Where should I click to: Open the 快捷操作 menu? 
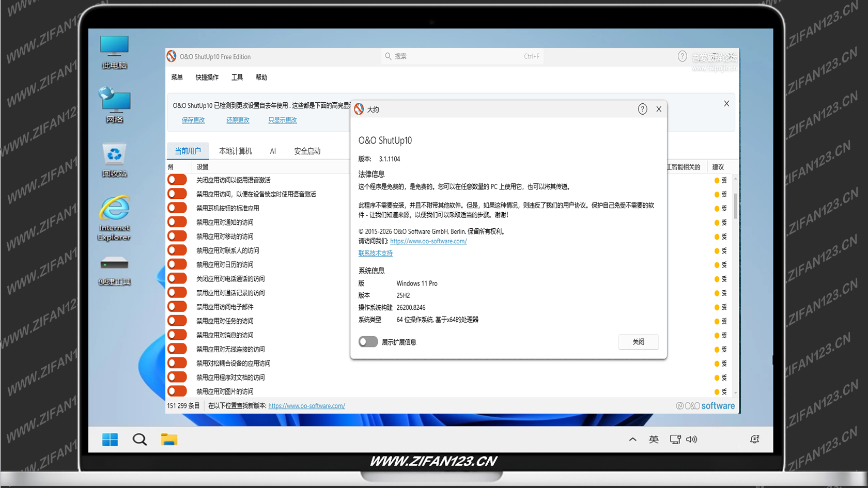pyautogui.click(x=207, y=77)
